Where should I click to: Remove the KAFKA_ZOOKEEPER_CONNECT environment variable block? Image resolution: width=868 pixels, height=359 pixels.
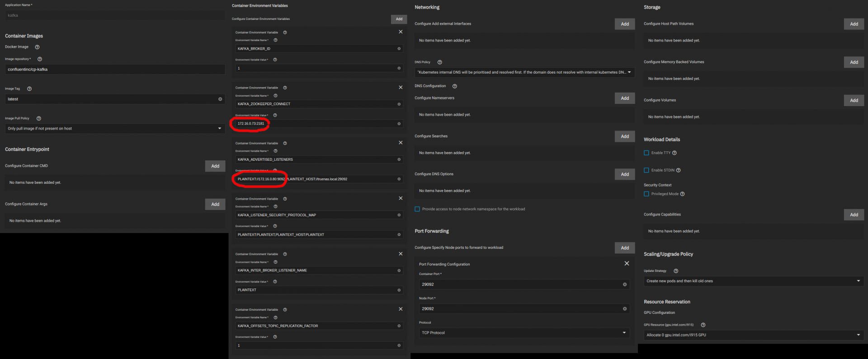click(401, 87)
